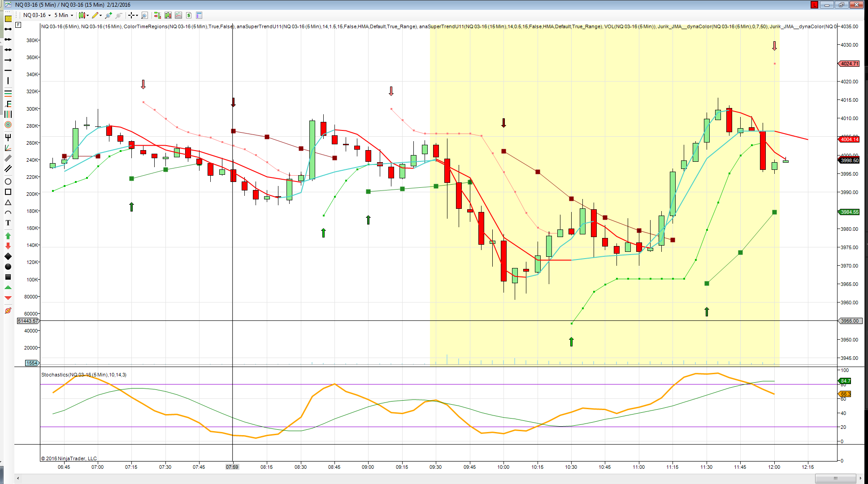
Task: Expand the drawing tools pencil dropdown
Action: (100, 15)
